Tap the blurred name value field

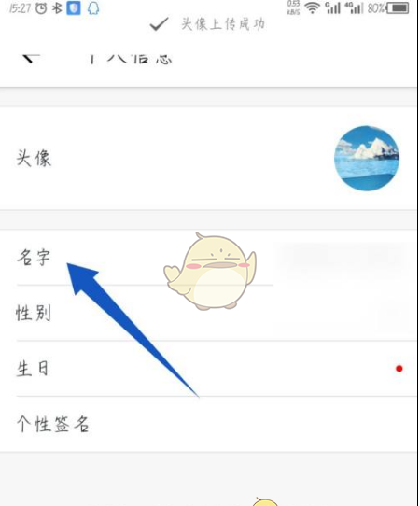coord(343,258)
